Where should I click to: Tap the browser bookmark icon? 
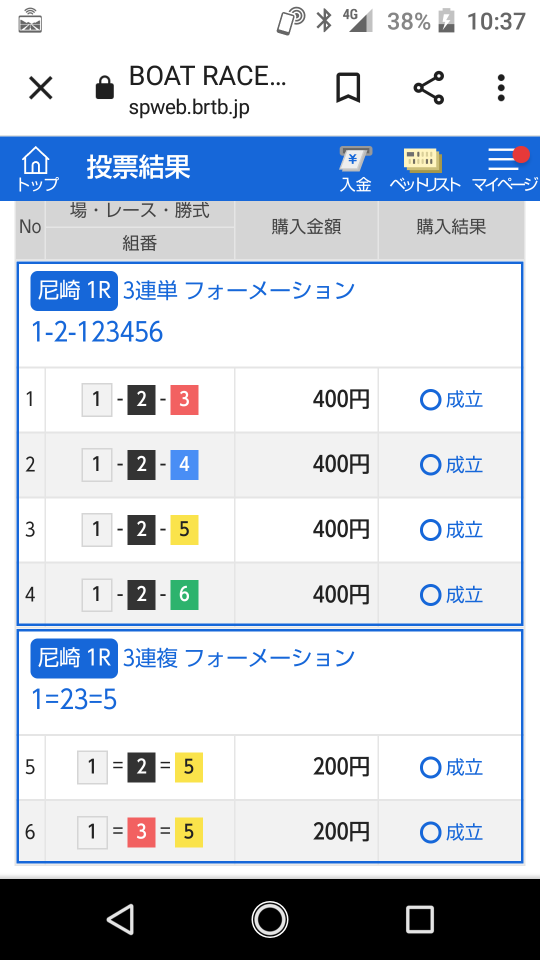[x=348, y=88]
